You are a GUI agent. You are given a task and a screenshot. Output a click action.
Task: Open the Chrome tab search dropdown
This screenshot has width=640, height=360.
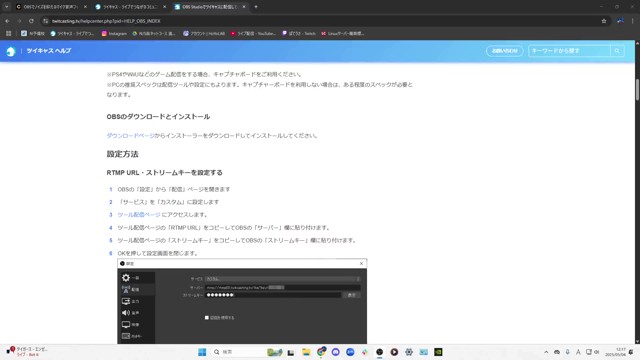[7, 7]
